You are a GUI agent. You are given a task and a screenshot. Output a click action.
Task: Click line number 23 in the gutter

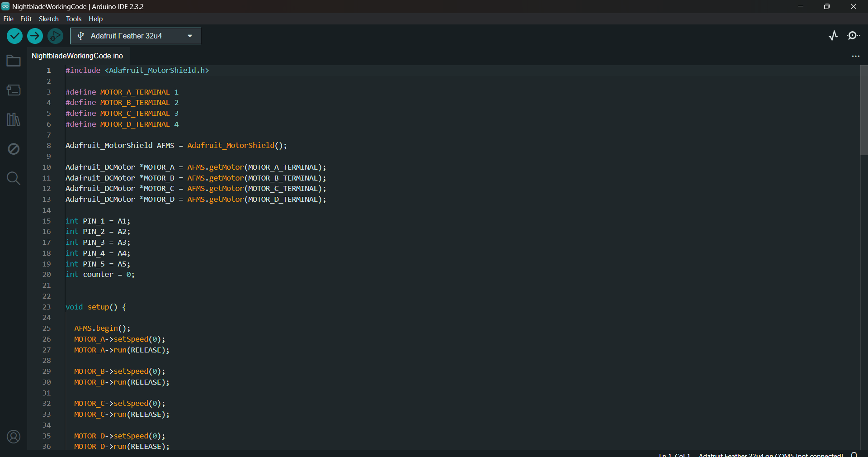coord(47,307)
